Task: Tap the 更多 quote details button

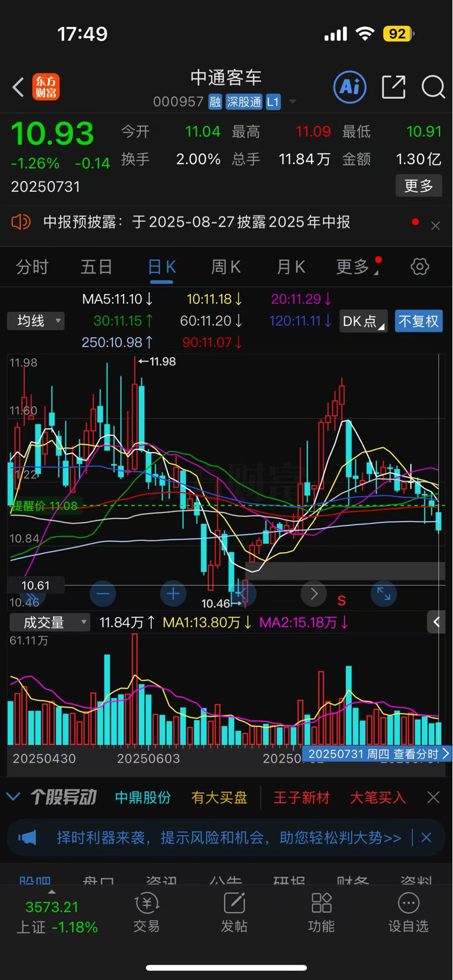Action: coord(419,186)
